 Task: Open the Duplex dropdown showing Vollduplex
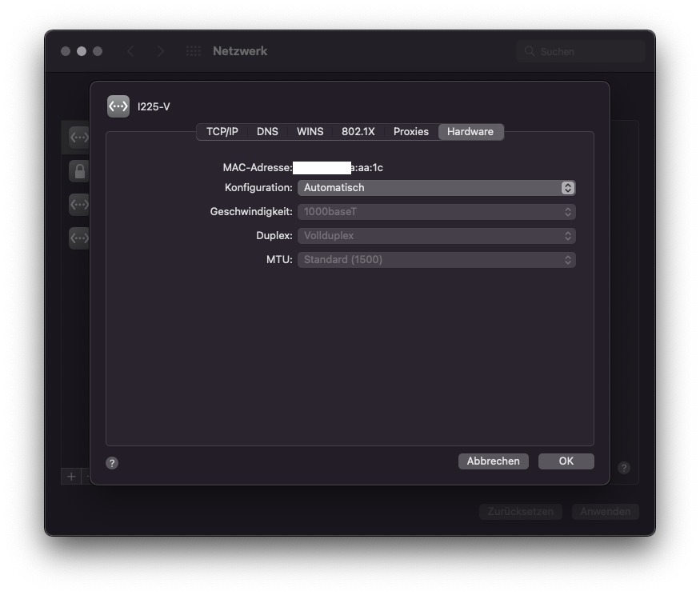[436, 236]
